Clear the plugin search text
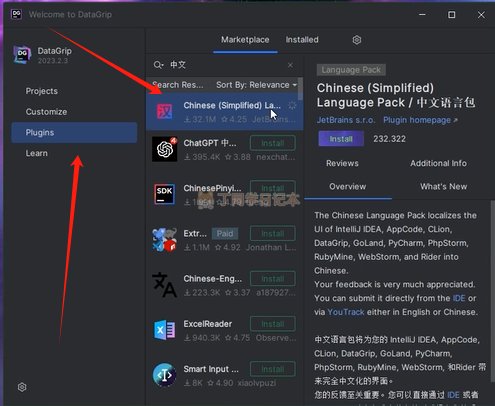This screenshot has height=406, width=495. tap(290, 65)
